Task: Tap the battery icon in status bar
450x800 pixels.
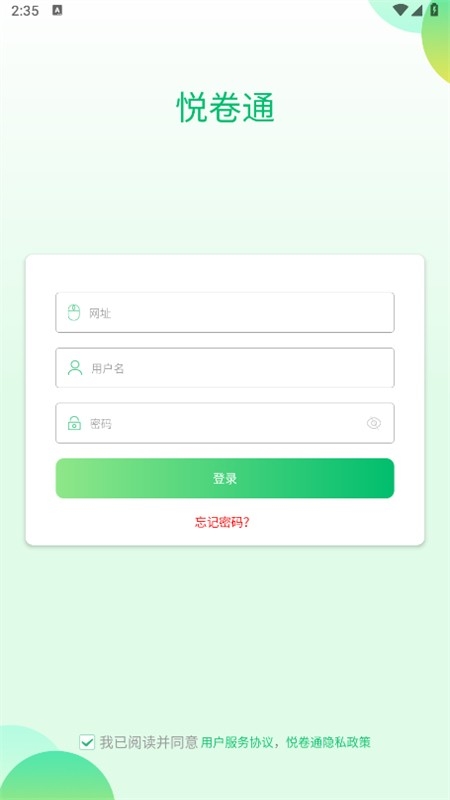Action: tap(434, 10)
